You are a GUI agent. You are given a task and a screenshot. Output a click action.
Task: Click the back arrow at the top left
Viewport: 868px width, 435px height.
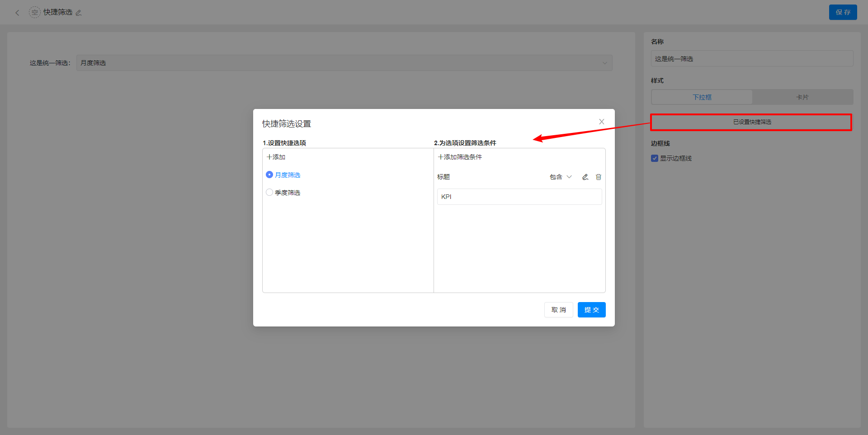[17, 12]
